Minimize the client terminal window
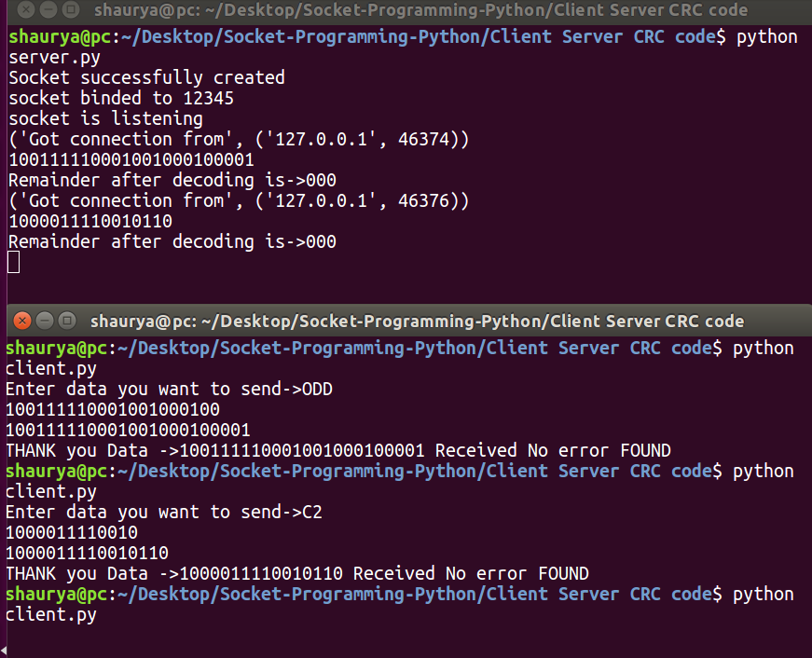 tap(44, 322)
